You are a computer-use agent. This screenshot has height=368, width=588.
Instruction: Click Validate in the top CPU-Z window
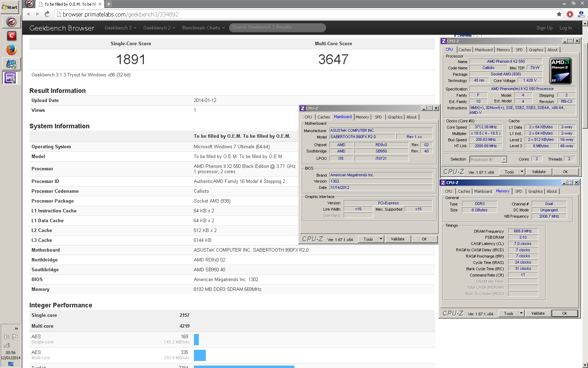coord(539,172)
